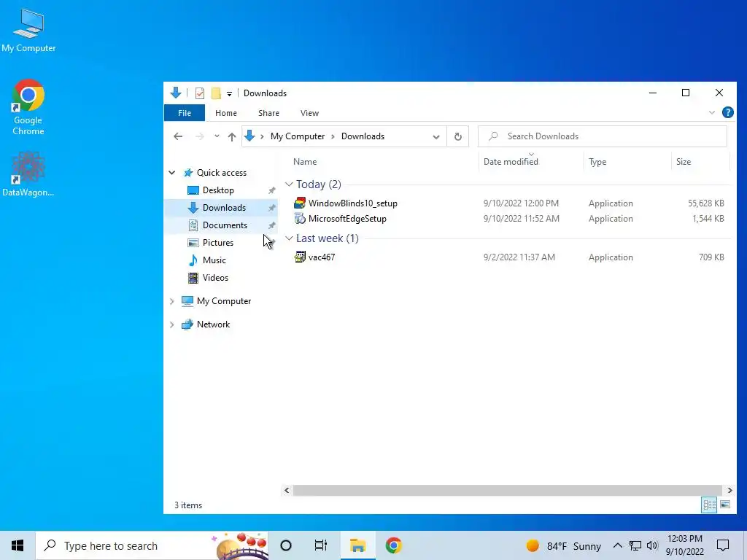Open Customize Quick Access Toolbar dropdown
The width and height of the screenshot is (747, 560).
229,93
